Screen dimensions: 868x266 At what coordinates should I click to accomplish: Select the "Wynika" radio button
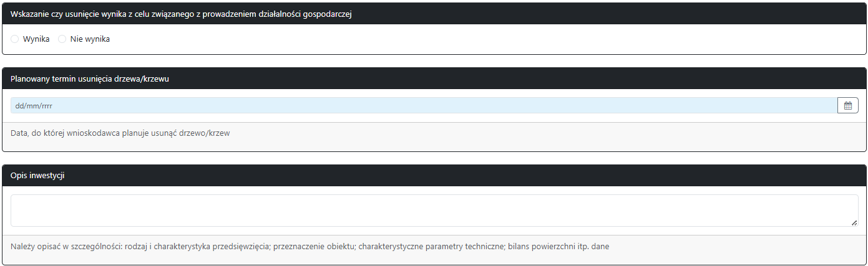[15, 39]
